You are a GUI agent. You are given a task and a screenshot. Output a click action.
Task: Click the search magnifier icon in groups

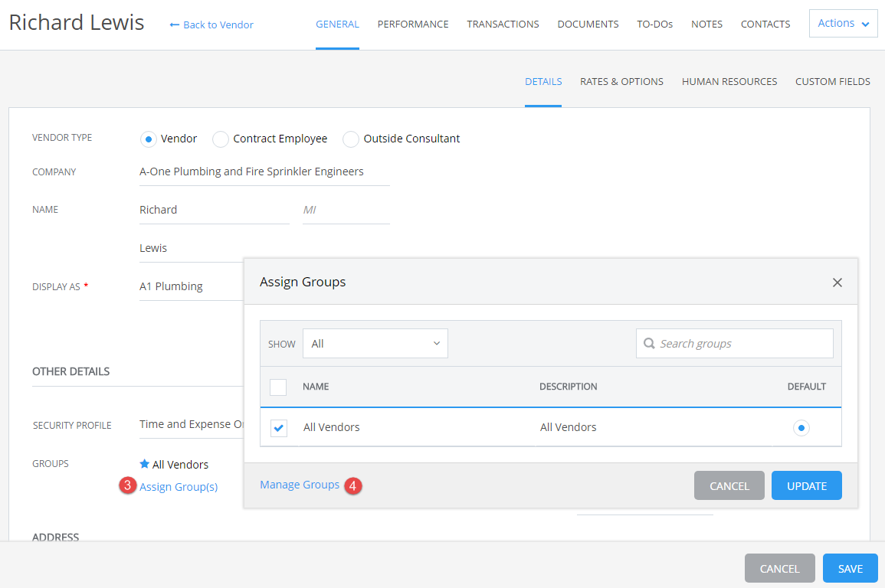point(650,344)
